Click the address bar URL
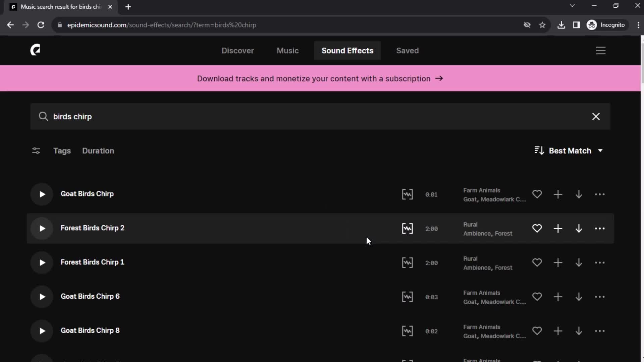The image size is (644, 362). (x=162, y=25)
